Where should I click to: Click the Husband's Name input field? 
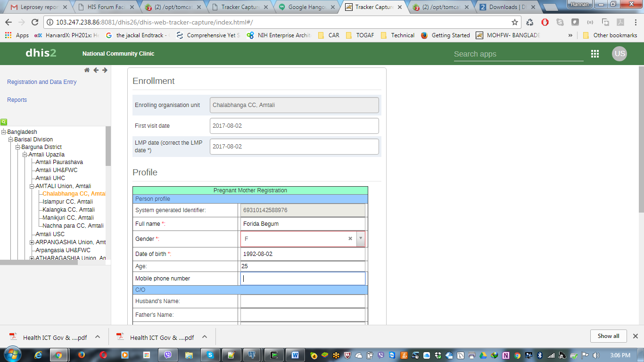click(x=303, y=301)
